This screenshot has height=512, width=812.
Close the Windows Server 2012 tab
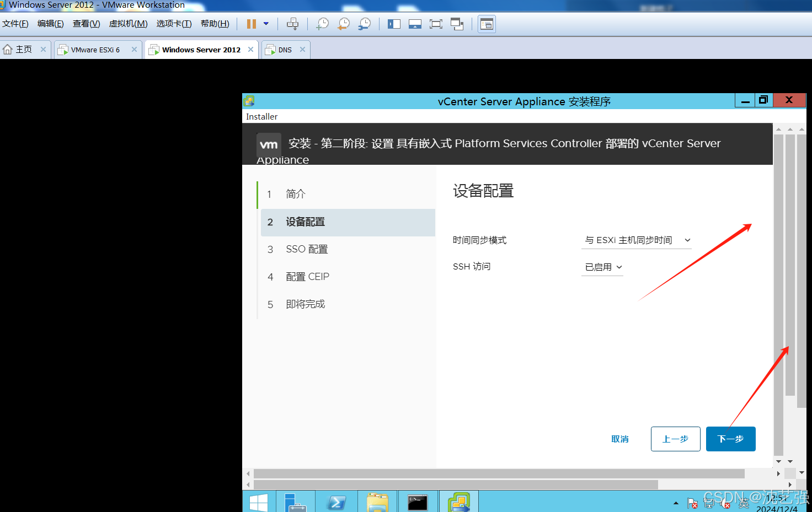pos(250,49)
